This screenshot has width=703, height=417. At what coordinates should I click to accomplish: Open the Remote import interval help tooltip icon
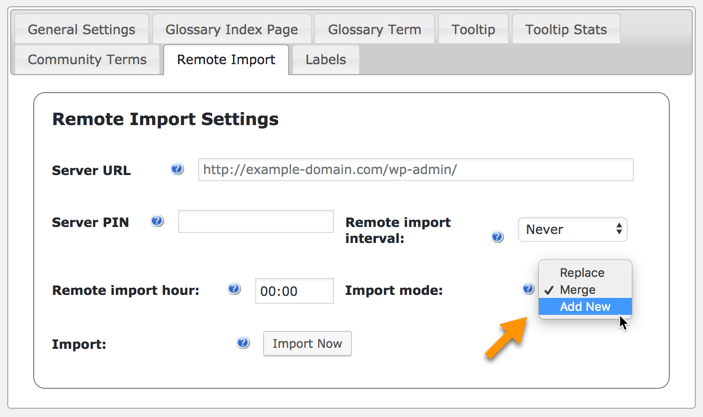tap(497, 238)
